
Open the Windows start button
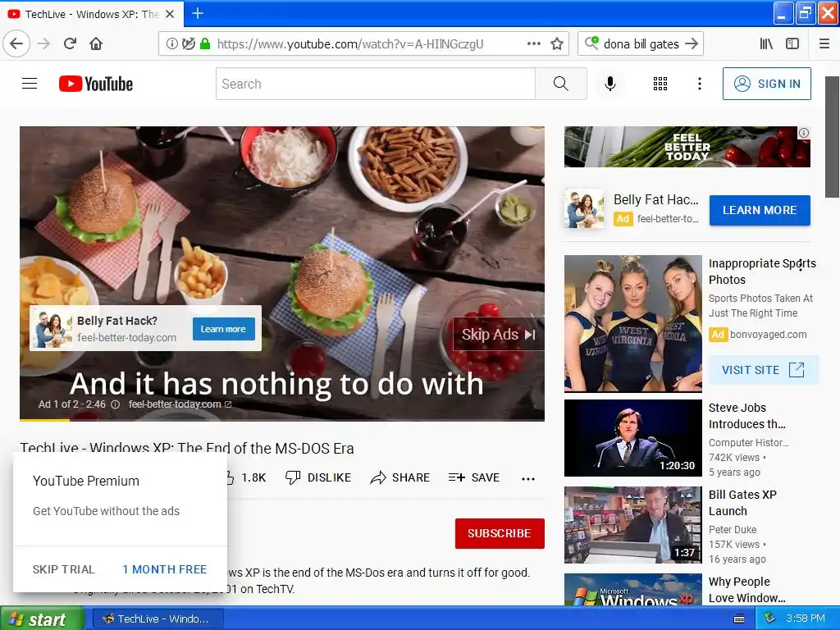(42, 619)
